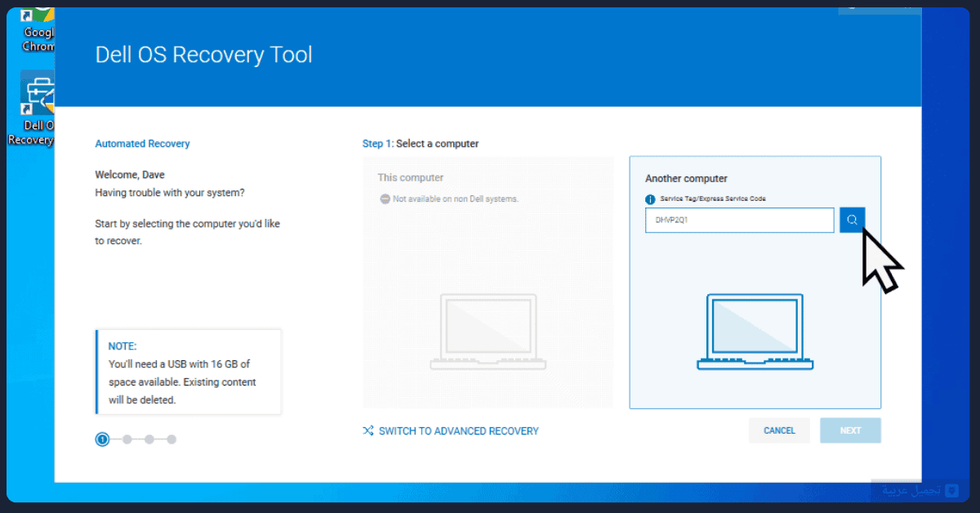Click the NOTE heading in the USB notice
Image resolution: width=980 pixels, height=513 pixels.
122,346
